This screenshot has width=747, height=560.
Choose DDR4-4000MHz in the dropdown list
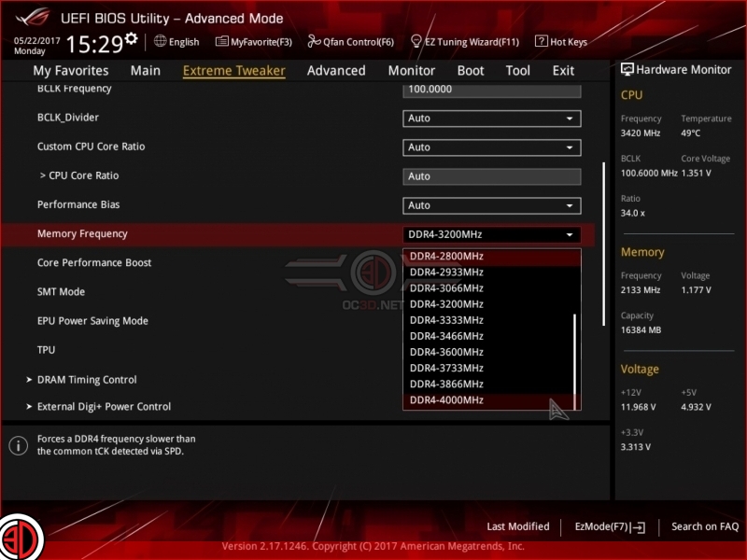coord(446,400)
